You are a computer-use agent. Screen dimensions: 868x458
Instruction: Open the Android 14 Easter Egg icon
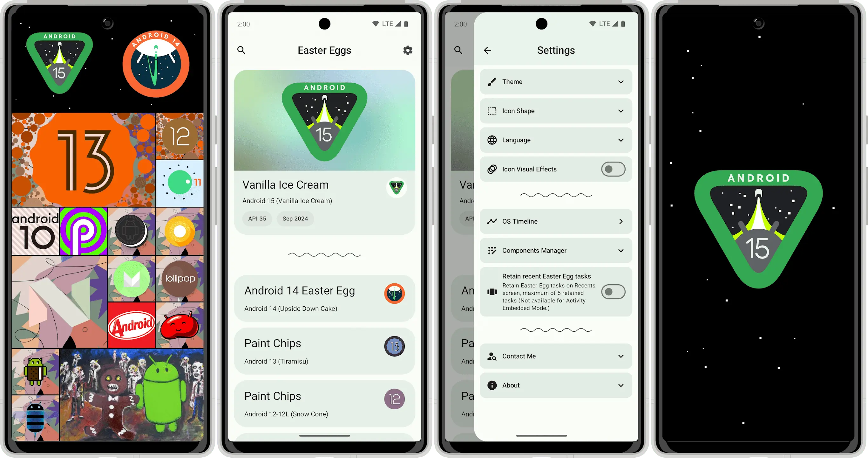point(395,293)
